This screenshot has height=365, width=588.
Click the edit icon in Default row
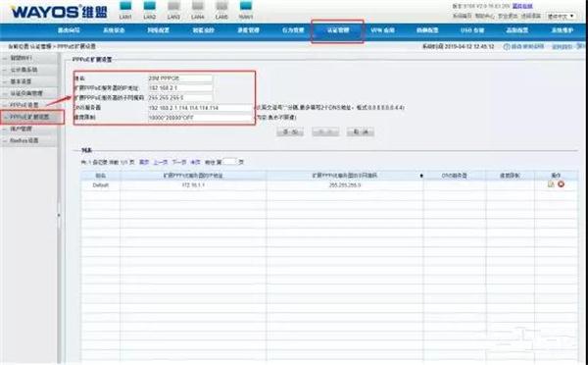(551, 184)
